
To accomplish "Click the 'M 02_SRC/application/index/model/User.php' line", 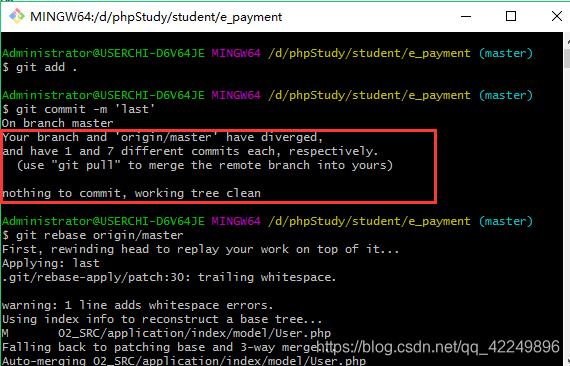I will coord(166,333).
